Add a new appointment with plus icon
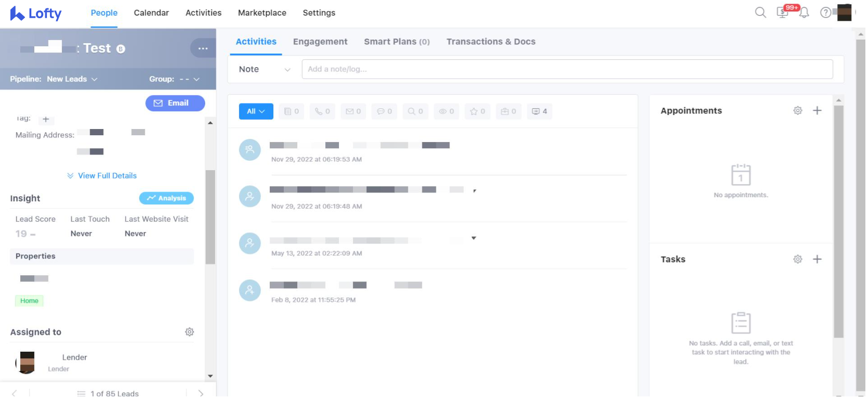 click(817, 110)
